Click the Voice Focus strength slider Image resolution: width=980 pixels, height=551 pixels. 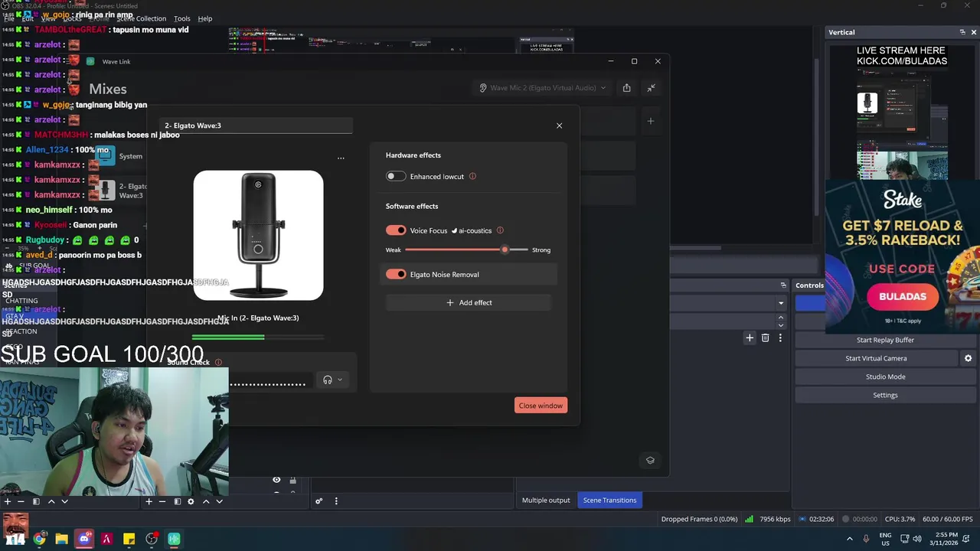466,250
